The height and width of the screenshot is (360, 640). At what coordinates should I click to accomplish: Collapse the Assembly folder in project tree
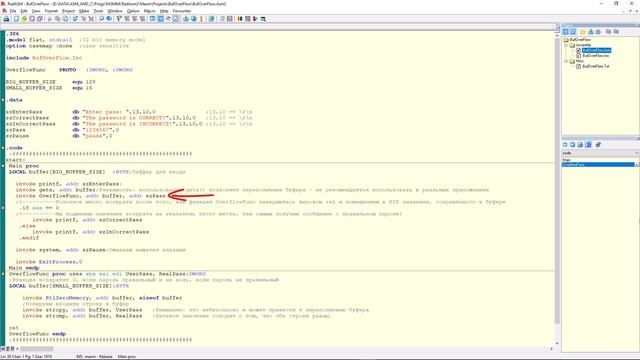point(566,45)
